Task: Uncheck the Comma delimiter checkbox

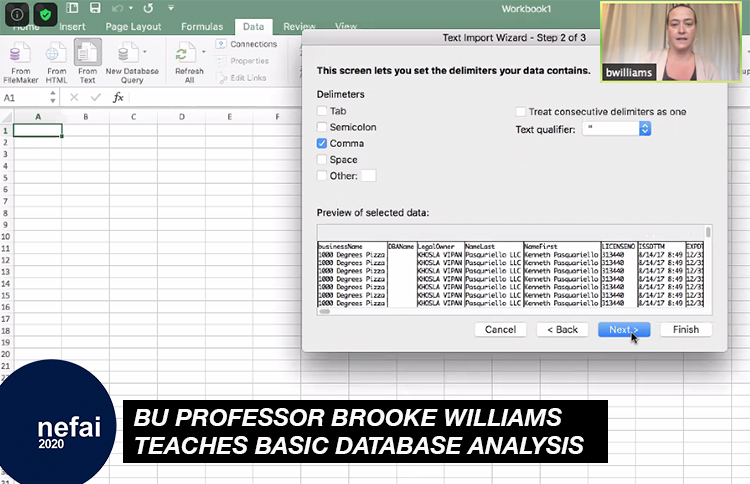Action: (322, 143)
